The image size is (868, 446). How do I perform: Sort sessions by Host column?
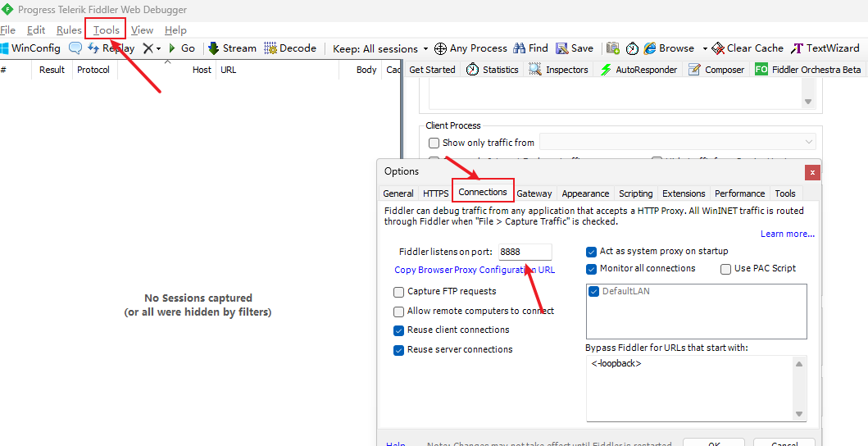tap(166, 70)
